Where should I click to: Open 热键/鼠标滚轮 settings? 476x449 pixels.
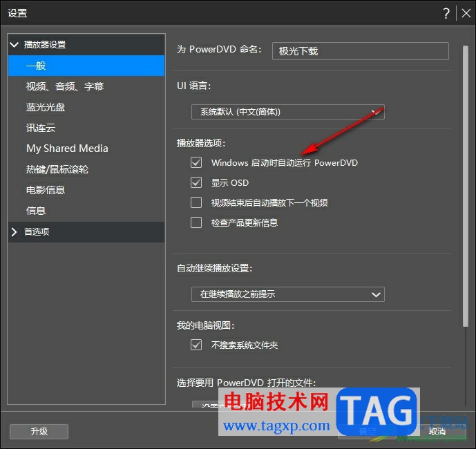pos(86,169)
